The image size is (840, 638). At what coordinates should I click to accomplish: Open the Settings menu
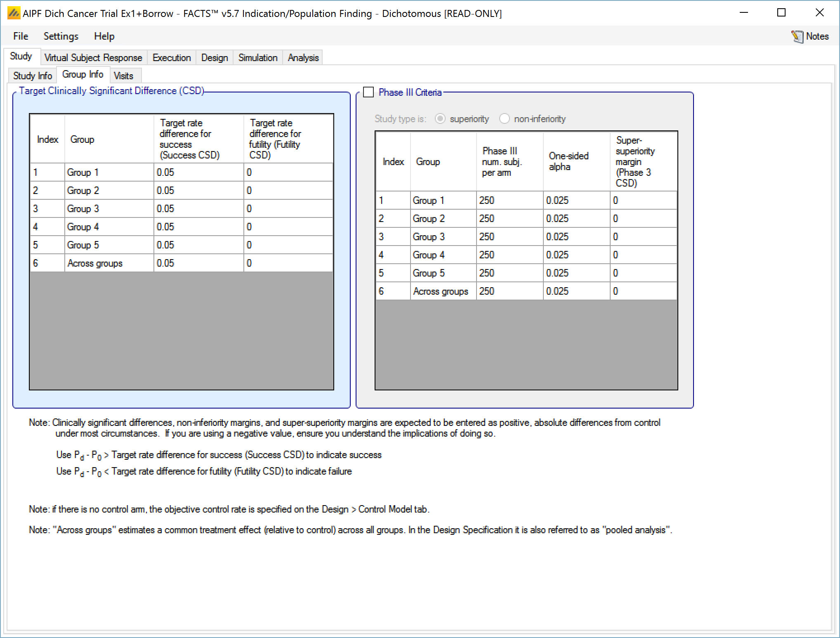pos(61,36)
